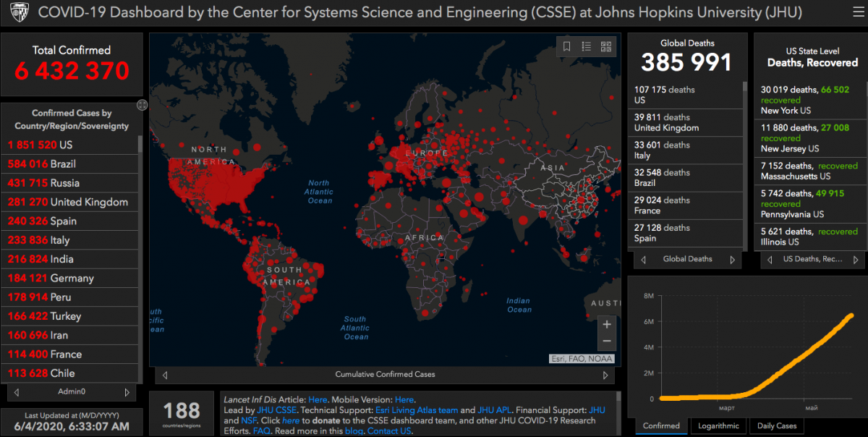Viewport: 868px width, 437px height.
Task: Select '178 914 Peru' in confirmed list
Action: pos(69,297)
